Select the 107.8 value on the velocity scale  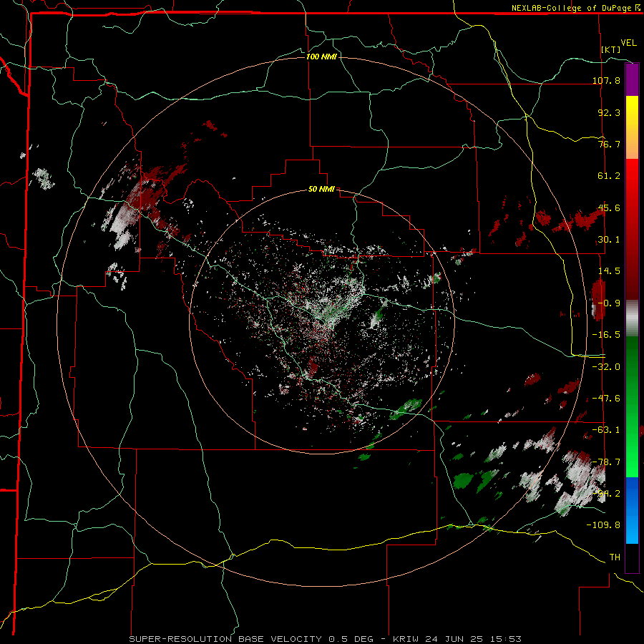606,80
